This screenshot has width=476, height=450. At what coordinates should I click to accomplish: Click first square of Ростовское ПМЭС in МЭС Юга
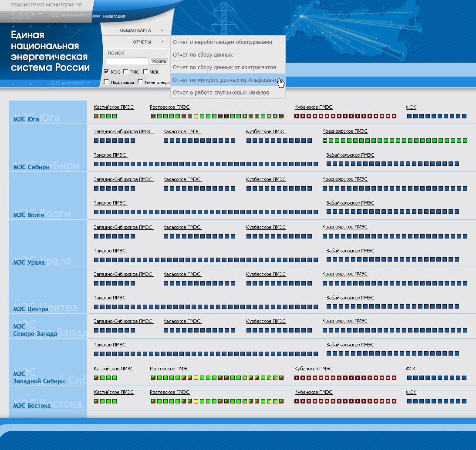tap(153, 116)
